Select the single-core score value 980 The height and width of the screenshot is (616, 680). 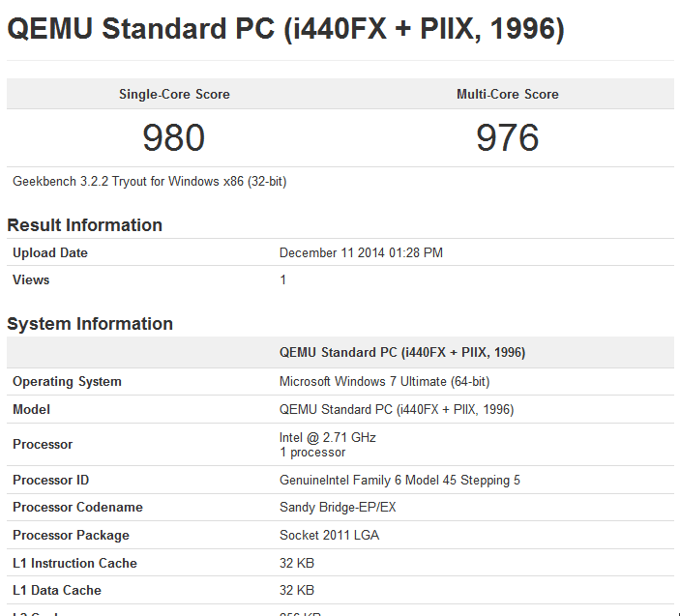pyautogui.click(x=174, y=138)
